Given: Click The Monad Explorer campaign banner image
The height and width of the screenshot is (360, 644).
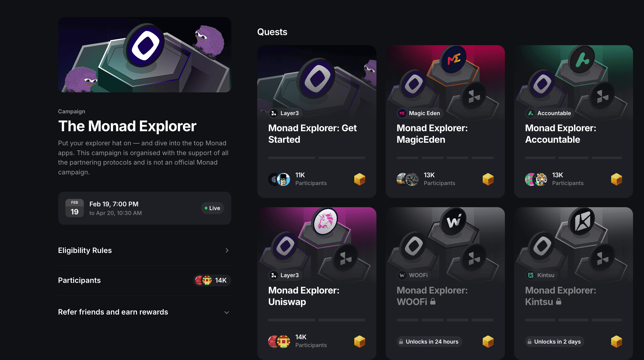Looking at the screenshot, I should tap(145, 55).
